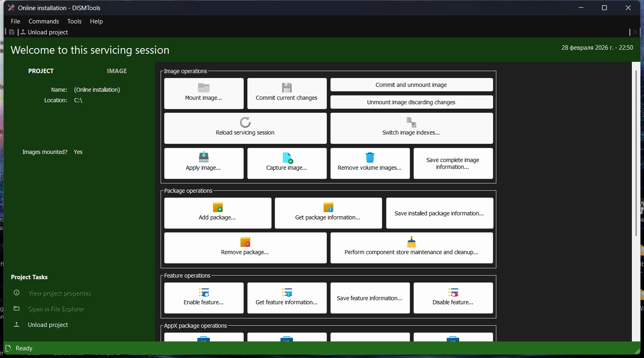Click the Disable feature icon
644x358 pixels.
453,292
